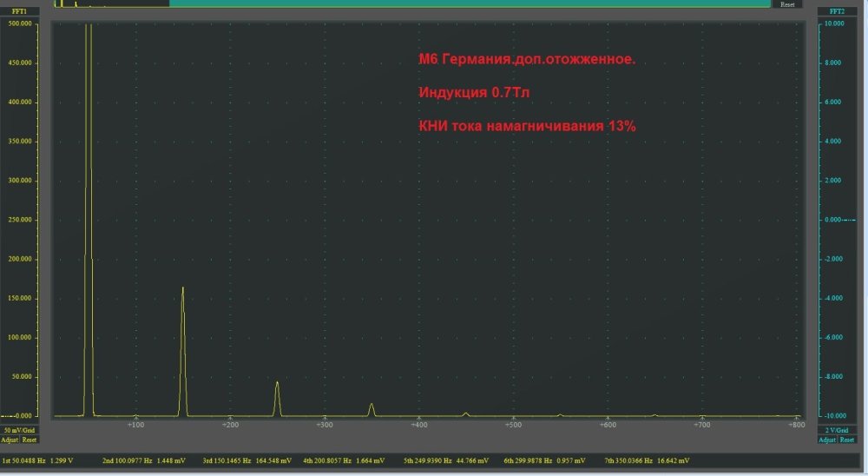This screenshot has height=476, width=868.
Task: Click the FFT2 channel label
Action: [x=837, y=11]
